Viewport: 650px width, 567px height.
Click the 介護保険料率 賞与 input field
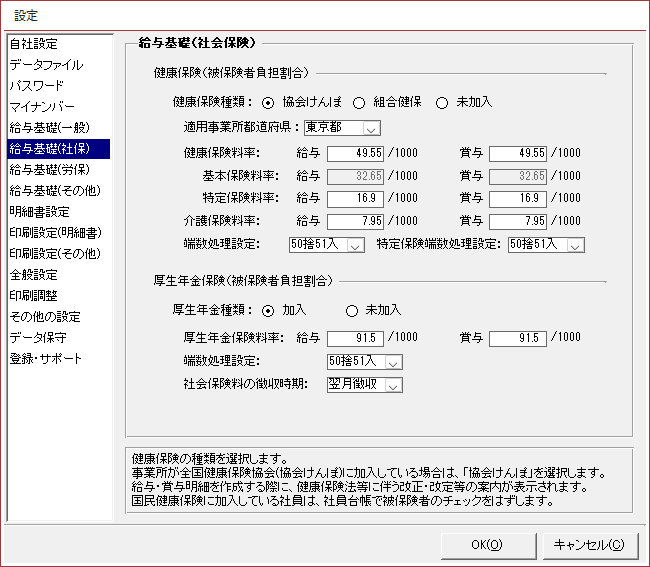click(518, 221)
